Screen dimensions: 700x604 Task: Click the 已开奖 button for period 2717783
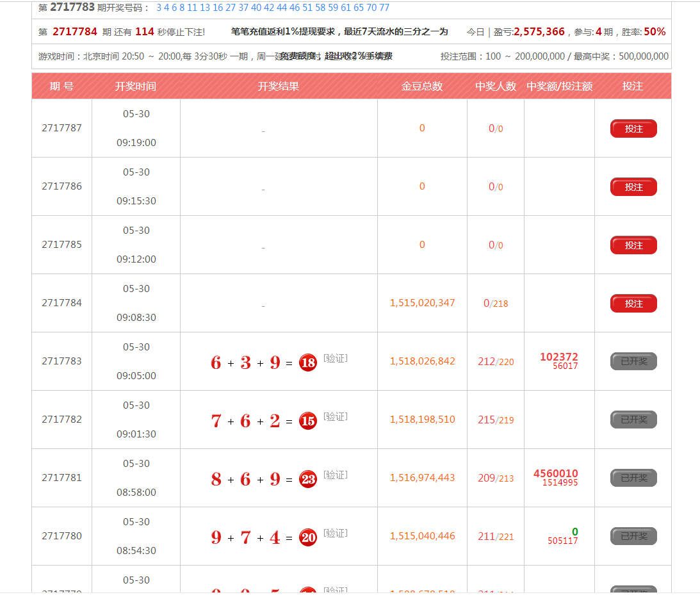click(633, 362)
